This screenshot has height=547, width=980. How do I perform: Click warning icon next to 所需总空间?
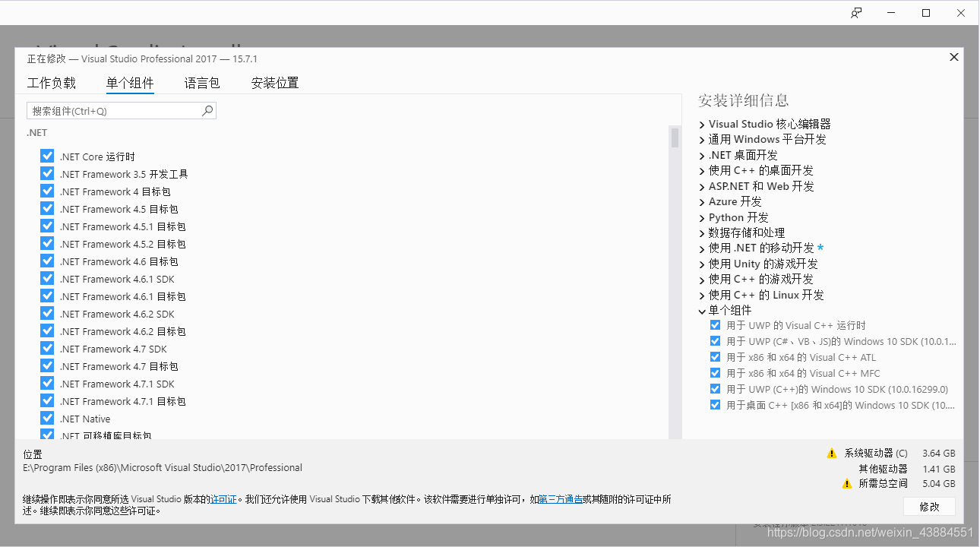(x=847, y=484)
